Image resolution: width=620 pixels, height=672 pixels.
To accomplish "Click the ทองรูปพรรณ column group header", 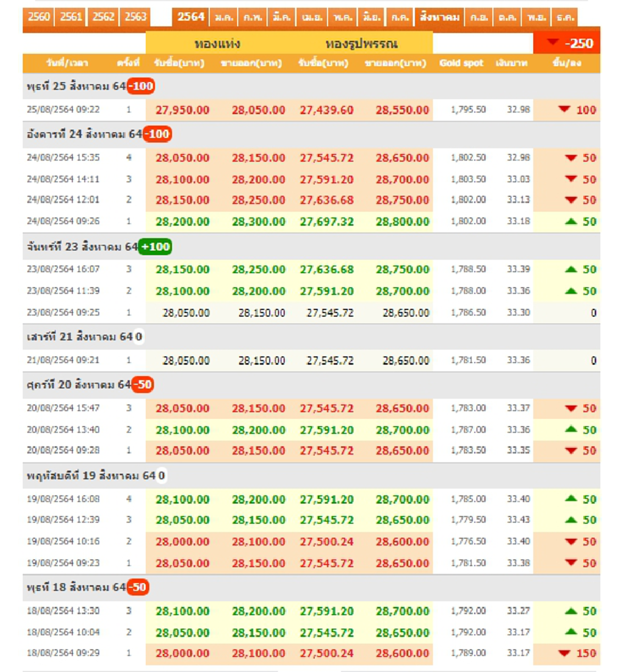I will pos(361,43).
